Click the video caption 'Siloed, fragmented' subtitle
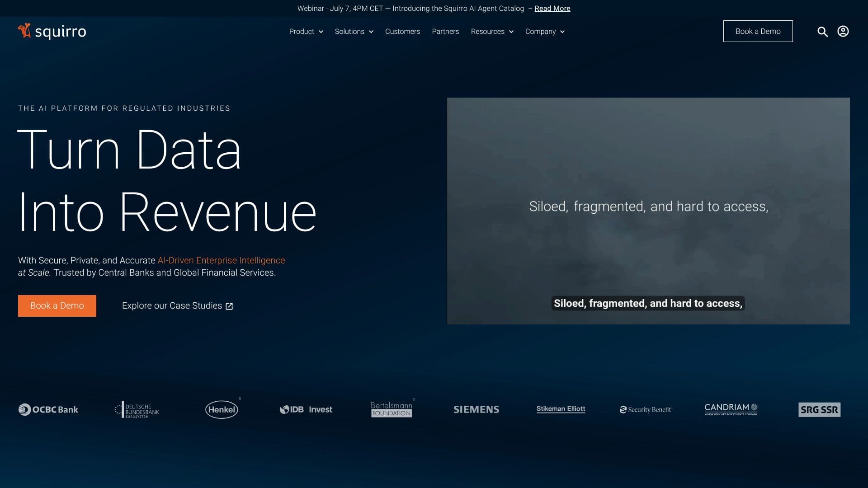This screenshot has width=868, height=488. pyautogui.click(x=648, y=304)
